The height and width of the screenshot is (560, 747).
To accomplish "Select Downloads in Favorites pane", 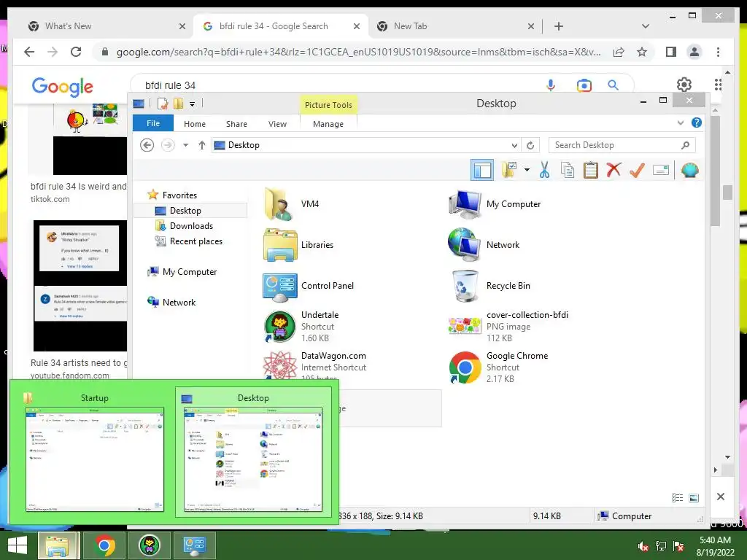I will pos(191,226).
